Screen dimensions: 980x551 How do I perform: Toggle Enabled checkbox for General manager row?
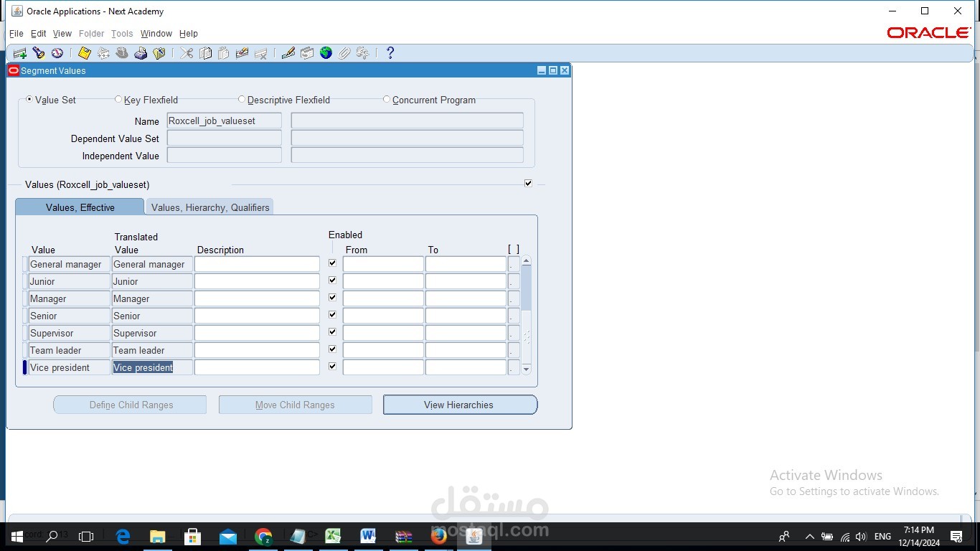[332, 263]
